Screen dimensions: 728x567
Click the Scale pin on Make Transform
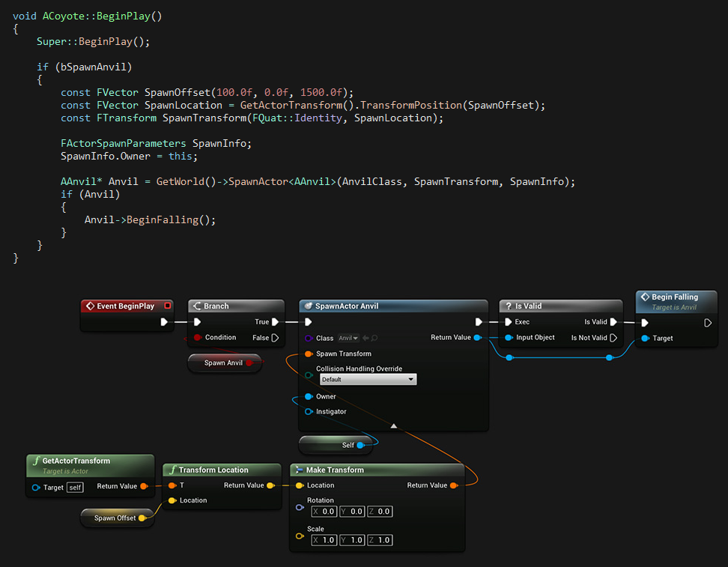click(300, 536)
